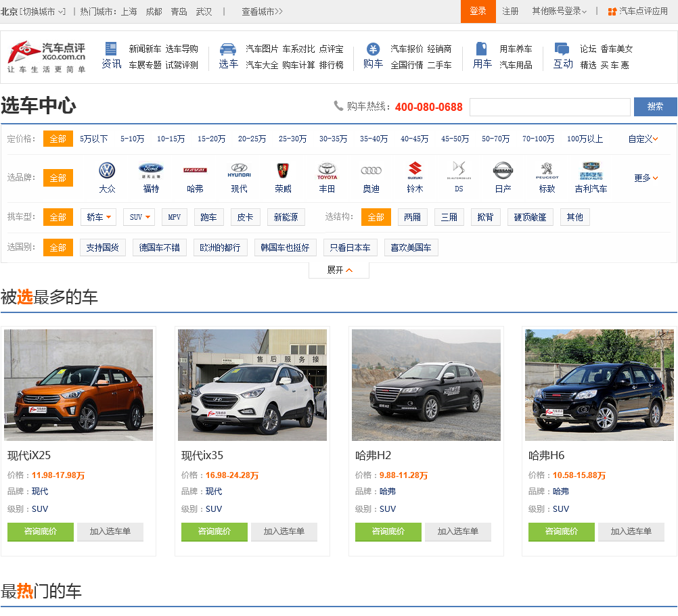Screen dimensions: 678x616
Task: Click 咨询底价 for 现代iX25
Action: (40, 531)
